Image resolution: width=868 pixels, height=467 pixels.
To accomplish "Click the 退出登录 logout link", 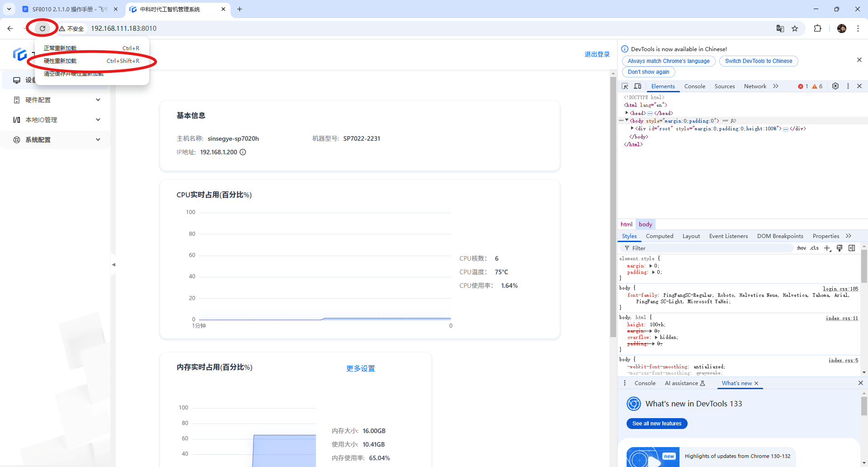I will [597, 54].
